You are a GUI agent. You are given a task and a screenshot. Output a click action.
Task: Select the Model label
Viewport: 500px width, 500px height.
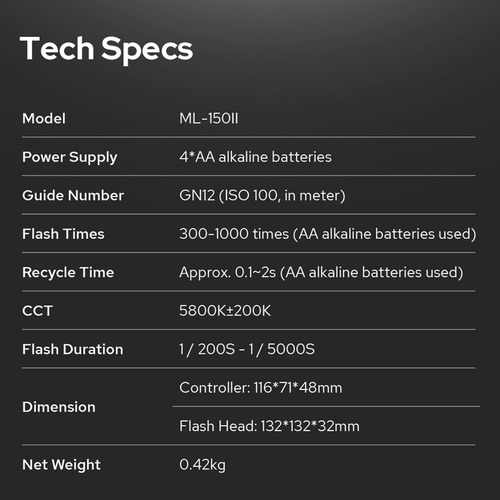coord(44,119)
